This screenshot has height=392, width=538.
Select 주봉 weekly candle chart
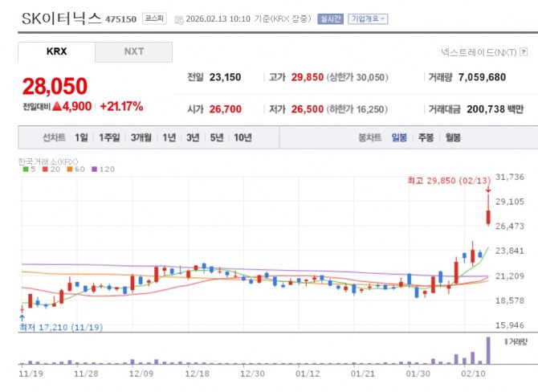click(x=426, y=137)
